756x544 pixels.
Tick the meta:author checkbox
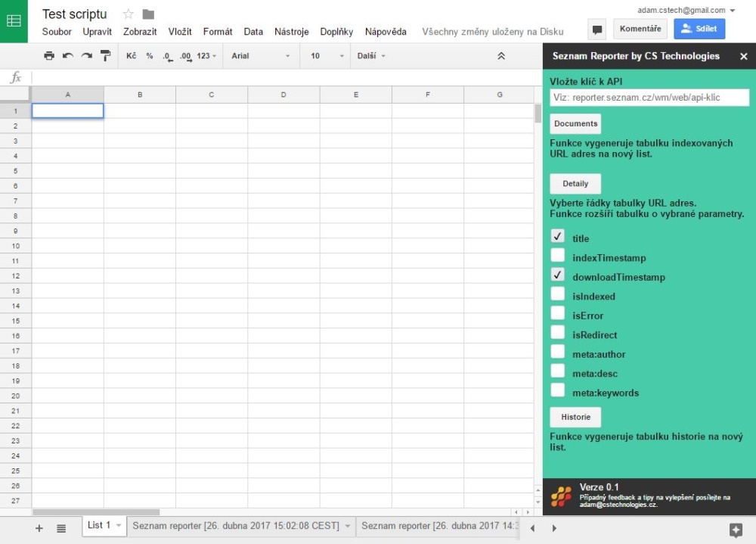click(557, 351)
